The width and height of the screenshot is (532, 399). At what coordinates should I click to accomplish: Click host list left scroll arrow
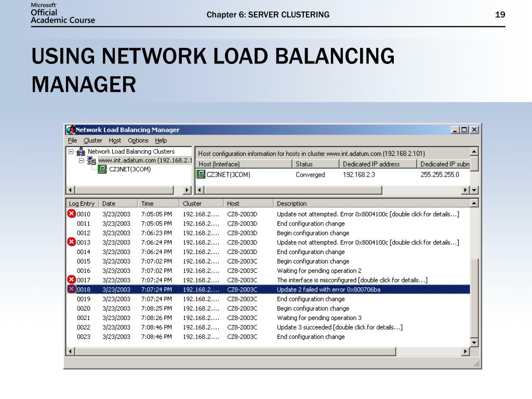click(x=200, y=190)
